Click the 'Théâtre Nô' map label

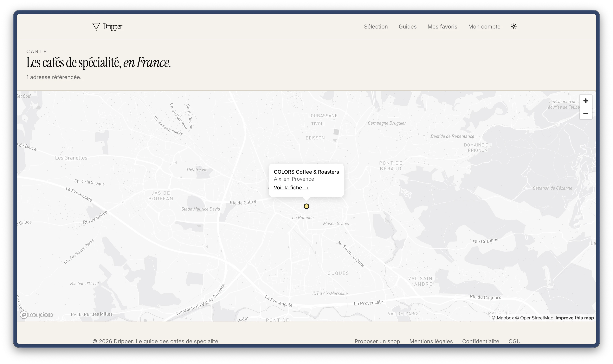pyautogui.click(x=197, y=170)
